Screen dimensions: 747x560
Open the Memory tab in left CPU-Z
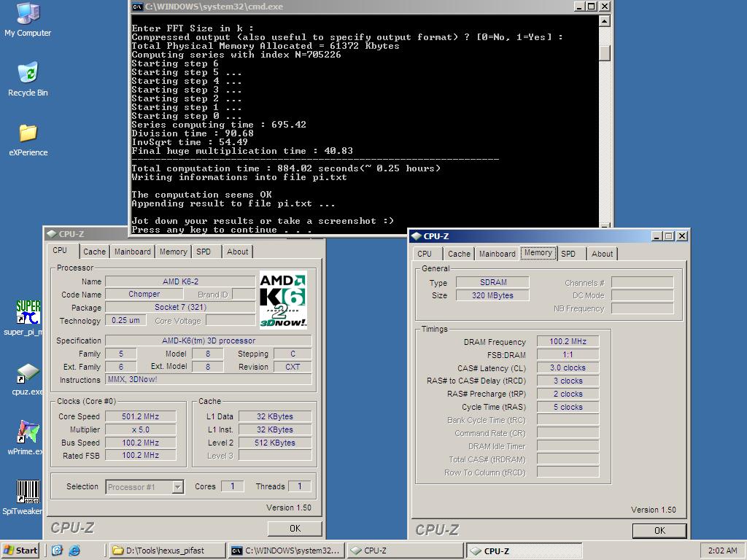coord(174,252)
